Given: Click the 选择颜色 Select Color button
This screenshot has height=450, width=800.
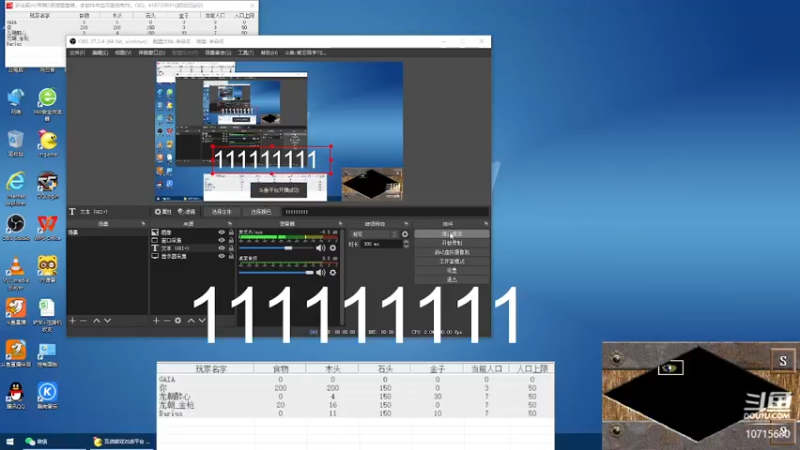Looking at the screenshot, I should tap(261, 212).
